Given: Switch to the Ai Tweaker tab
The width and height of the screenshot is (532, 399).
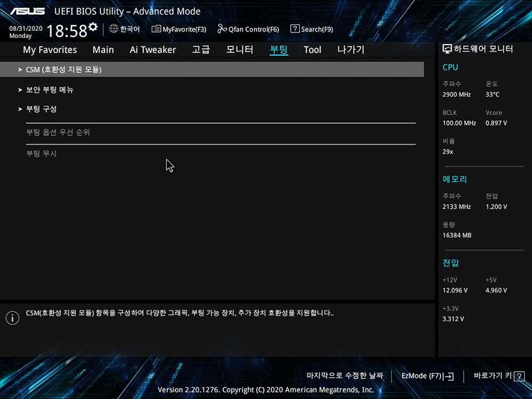Looking at the screenshot, I should pos(153,50).
